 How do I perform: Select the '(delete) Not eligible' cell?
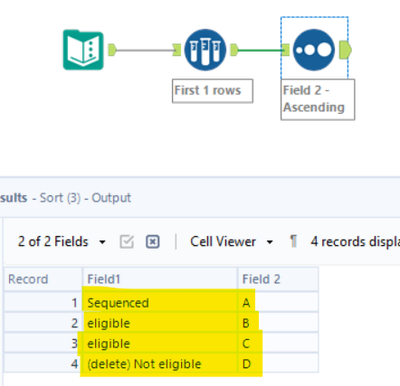pos(160,364)
